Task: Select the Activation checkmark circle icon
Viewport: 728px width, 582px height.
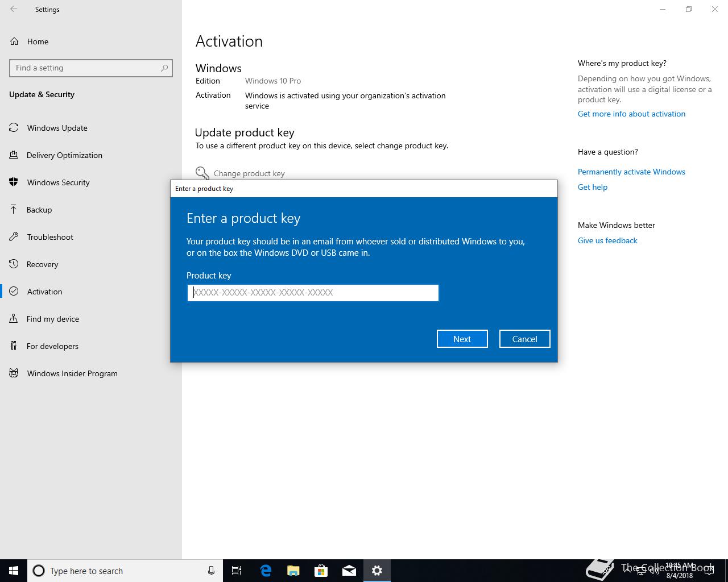Action: 14,292
